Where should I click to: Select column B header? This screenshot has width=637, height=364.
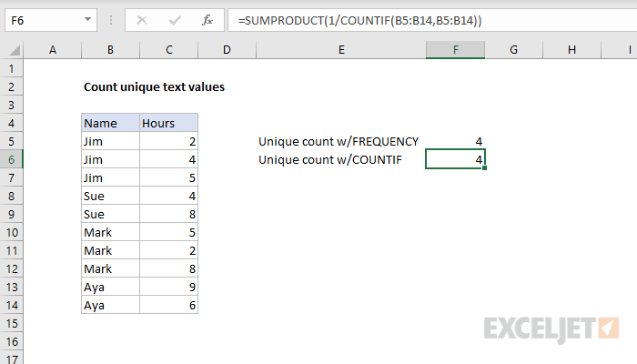coord(110,50)
